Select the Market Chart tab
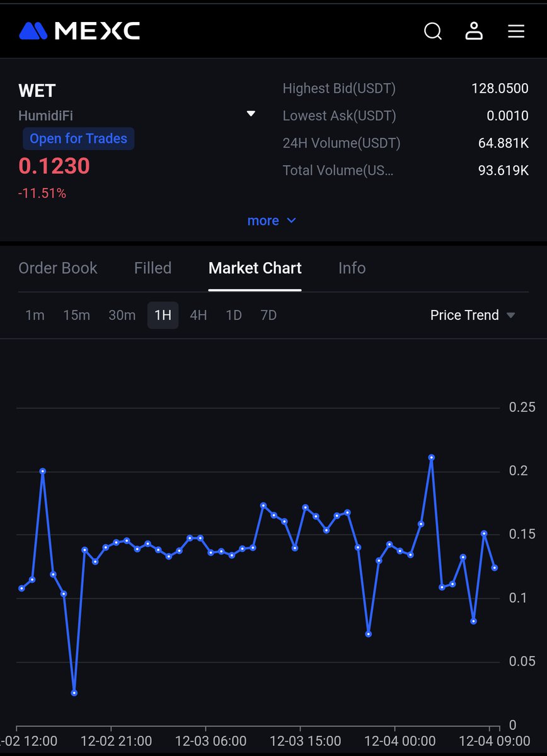547x756 pixels. tap(255, 268)
